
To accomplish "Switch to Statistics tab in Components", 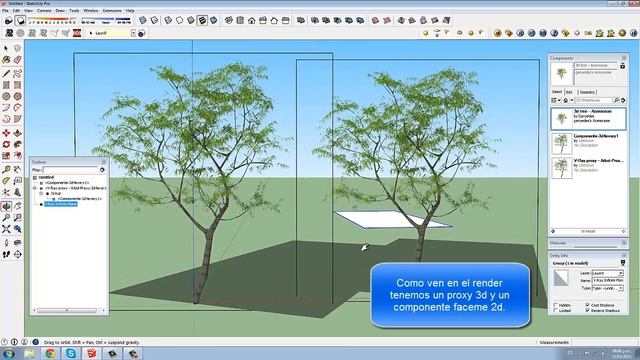I will pyautogui.click(x=587, y=92).
